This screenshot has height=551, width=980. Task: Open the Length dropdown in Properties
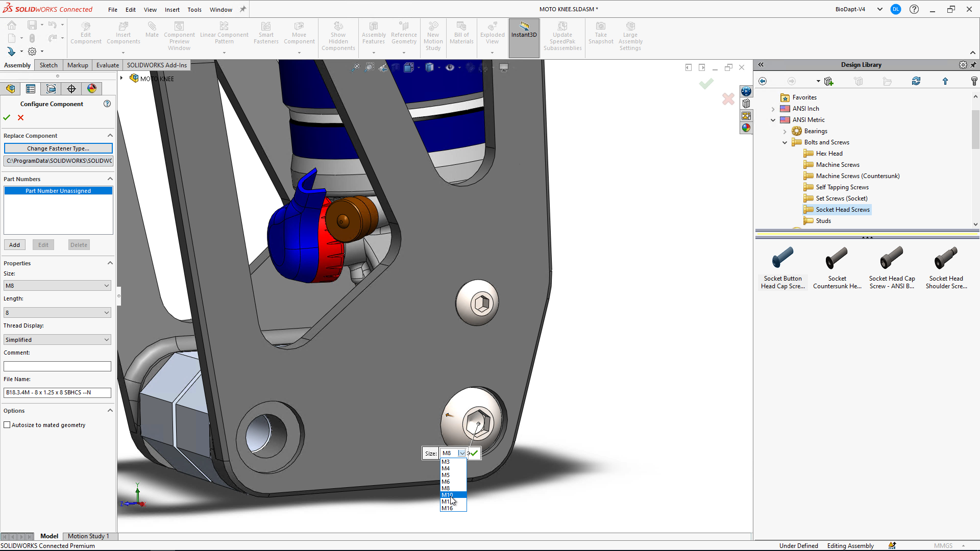point(107,312)
